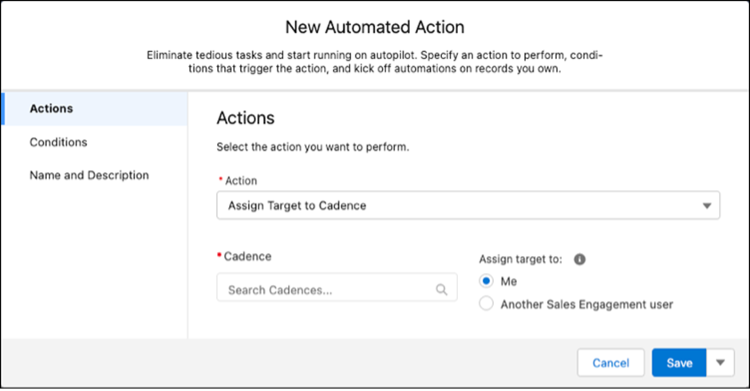Click the blue Save button
750x391 pixels.
[679, 363]
